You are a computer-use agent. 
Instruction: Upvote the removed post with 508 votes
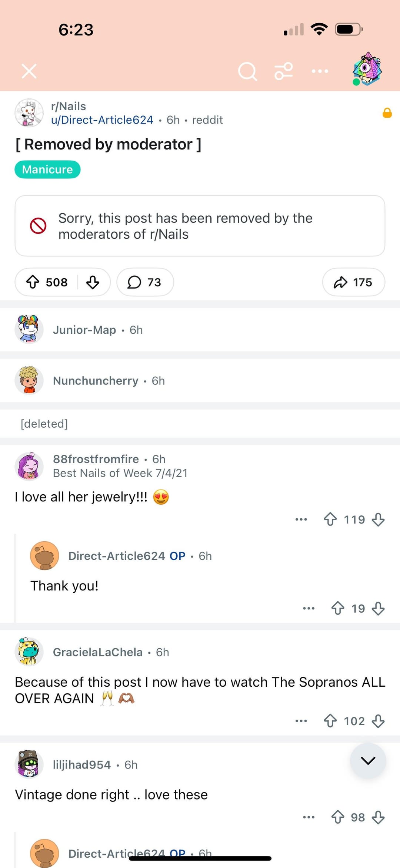pyautogui.click(x=33, y=282)
